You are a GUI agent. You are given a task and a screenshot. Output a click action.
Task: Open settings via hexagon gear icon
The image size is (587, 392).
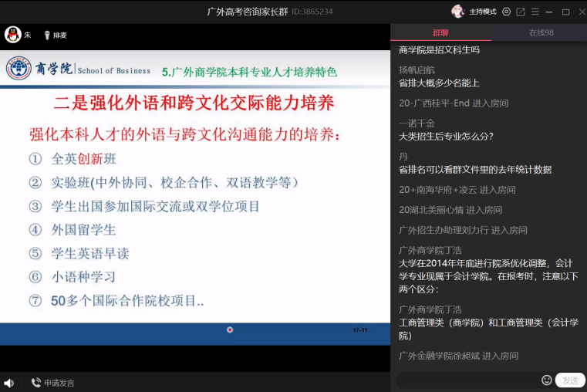pos(506,12)
